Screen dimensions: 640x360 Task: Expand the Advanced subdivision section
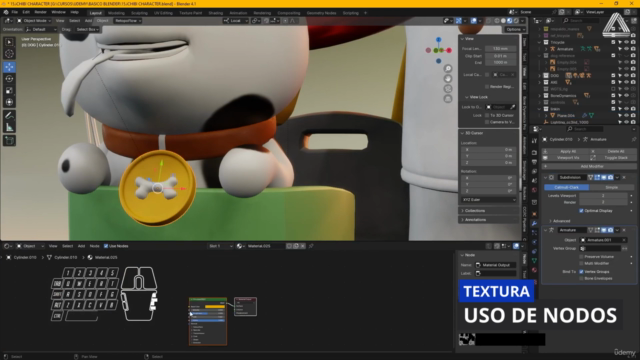tap(561, 221)
